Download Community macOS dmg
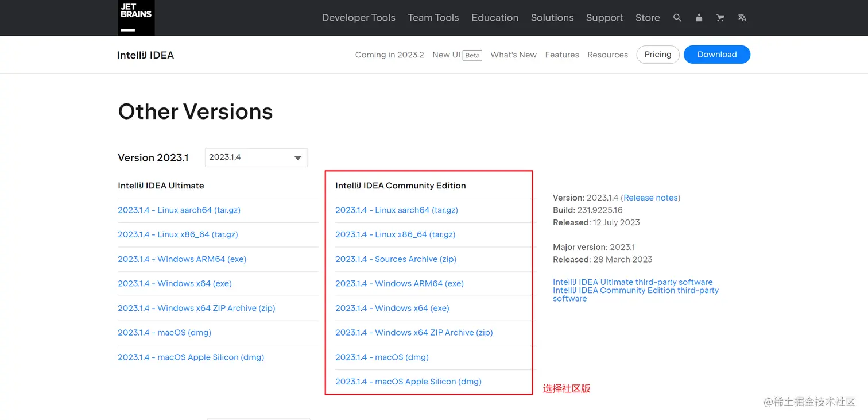 pos(382,357)
